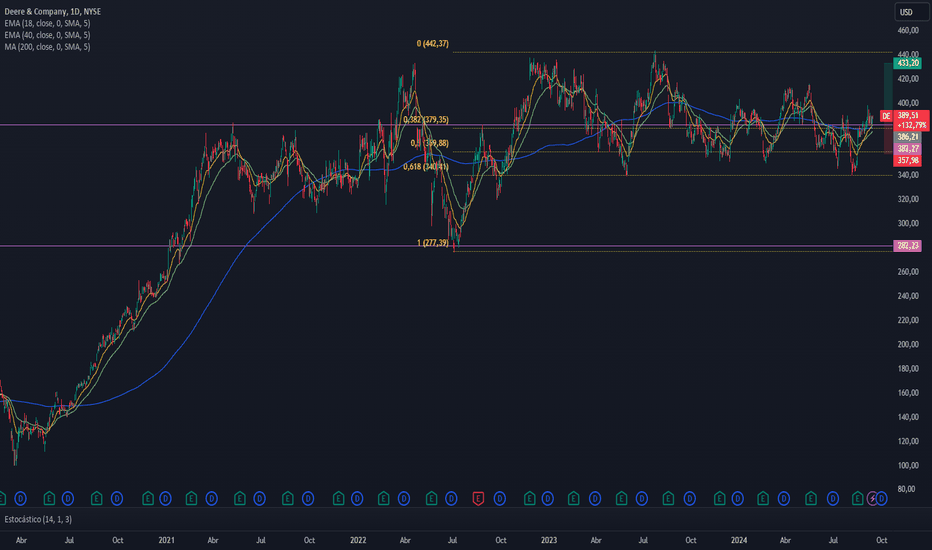Select the EMA 18 indicator legend
This screenshot has width=932, height=550.
(48, 24)
